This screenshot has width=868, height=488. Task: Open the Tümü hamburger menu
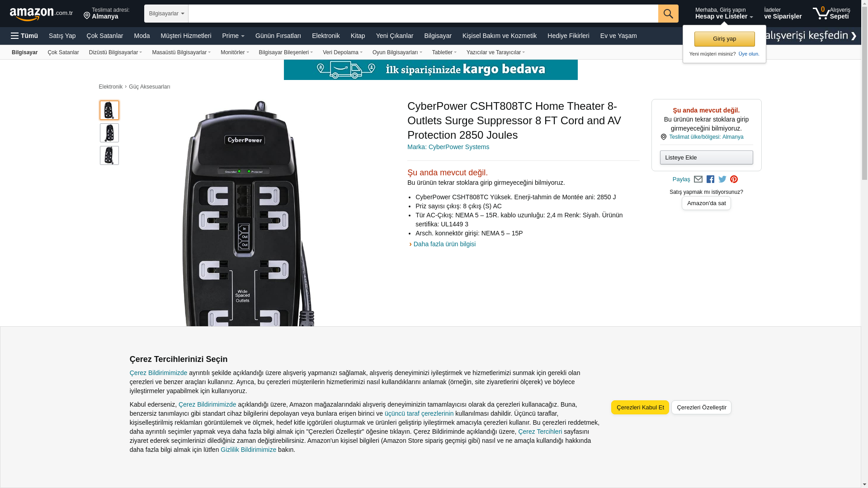24,36
